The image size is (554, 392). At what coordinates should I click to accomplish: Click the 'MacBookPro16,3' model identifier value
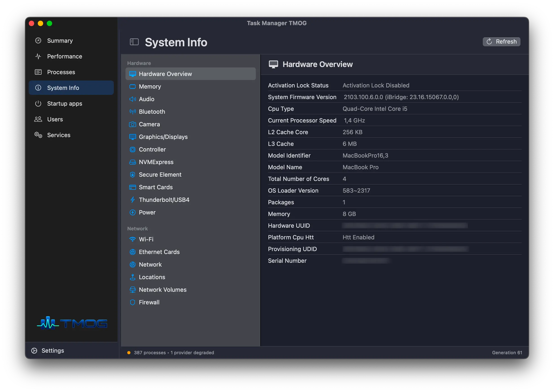coord(365,156)
